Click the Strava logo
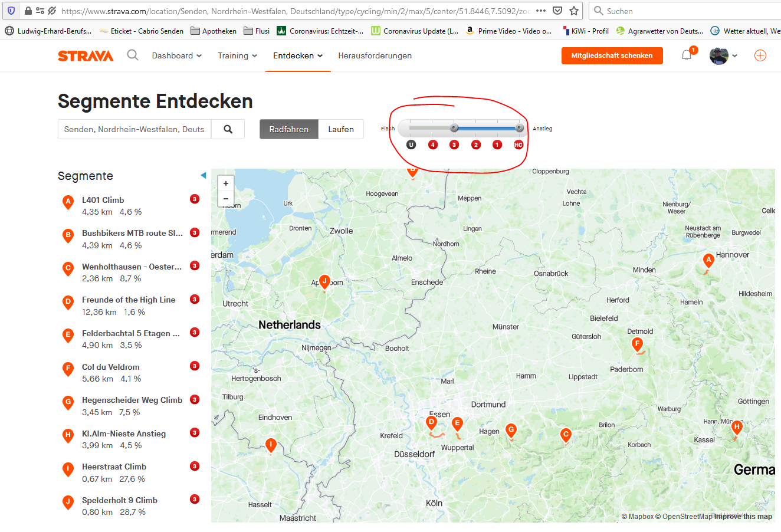 [86, 55]
